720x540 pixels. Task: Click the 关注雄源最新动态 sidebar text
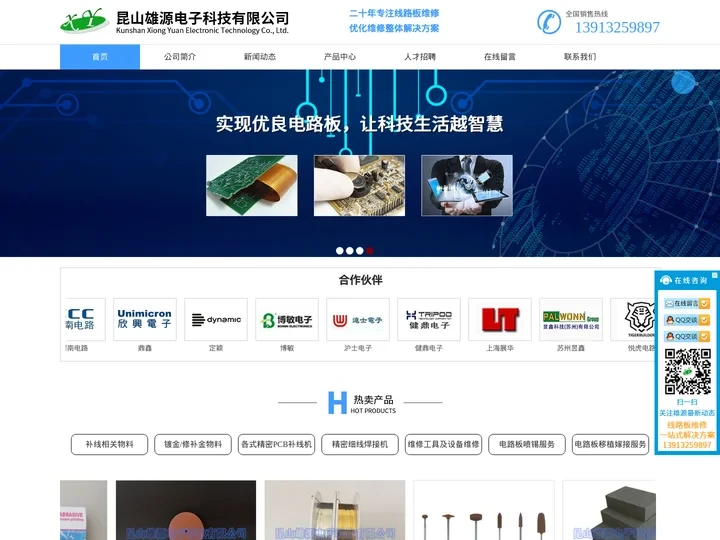(x=687, y=413)
